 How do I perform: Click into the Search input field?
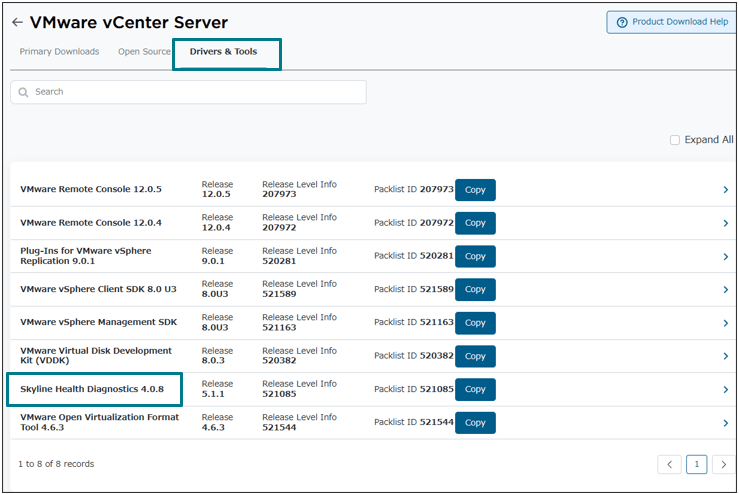[195, 92]
